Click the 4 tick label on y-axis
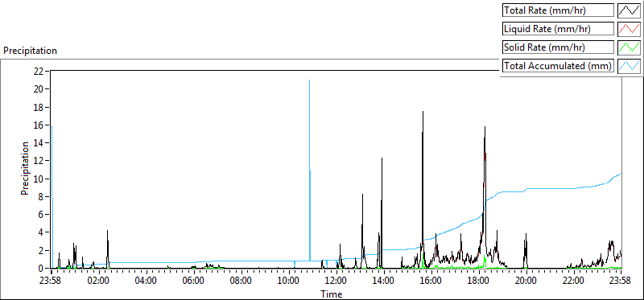This screenshot has height=300, width=644. click(x=41, y=232)
